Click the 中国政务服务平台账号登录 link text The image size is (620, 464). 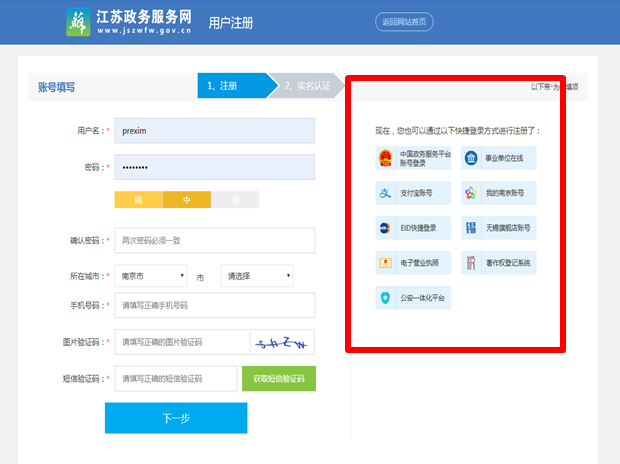pyautogui.click(x=425, y=158)
